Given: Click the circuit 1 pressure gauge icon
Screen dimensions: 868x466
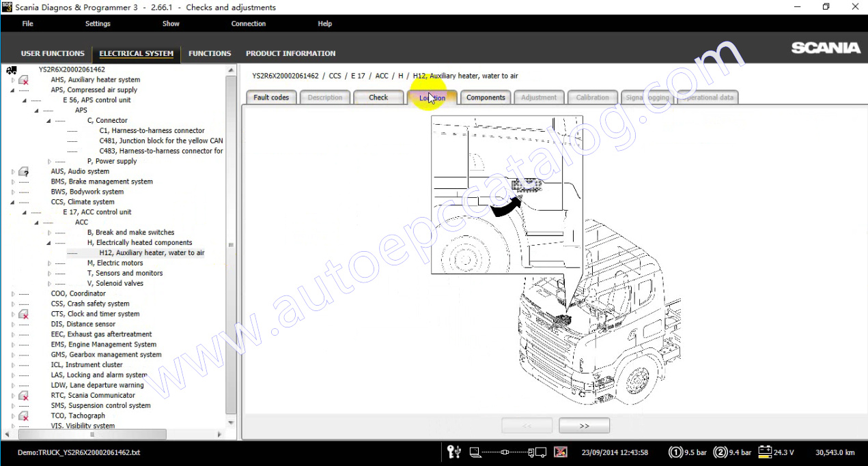Looking at the screenshot, I should click(x=675, y=452).
